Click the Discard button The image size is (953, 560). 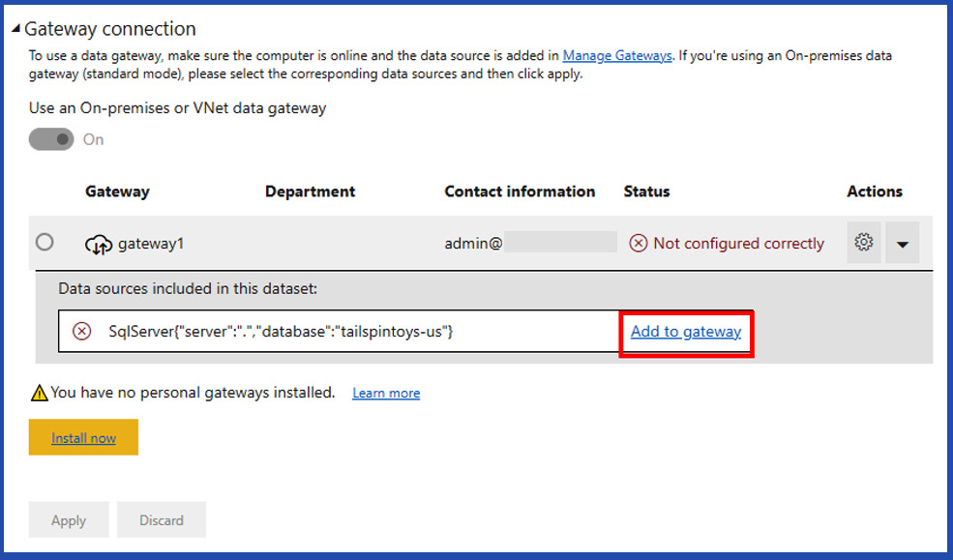point(161,520)
